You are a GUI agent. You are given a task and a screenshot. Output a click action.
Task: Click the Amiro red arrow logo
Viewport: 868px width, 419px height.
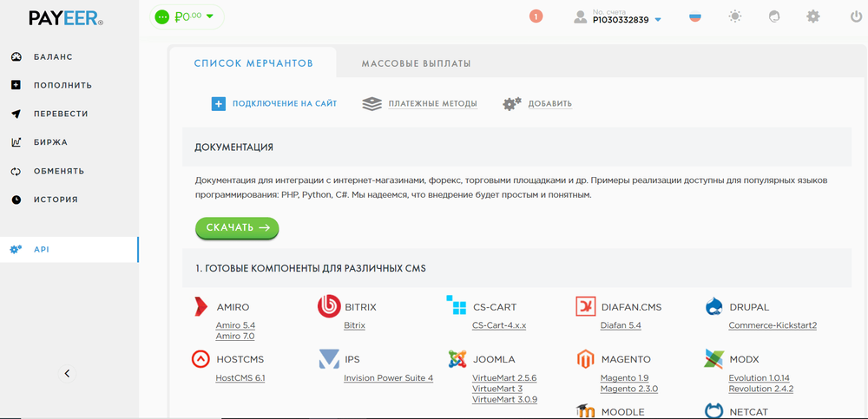point(201,306)
